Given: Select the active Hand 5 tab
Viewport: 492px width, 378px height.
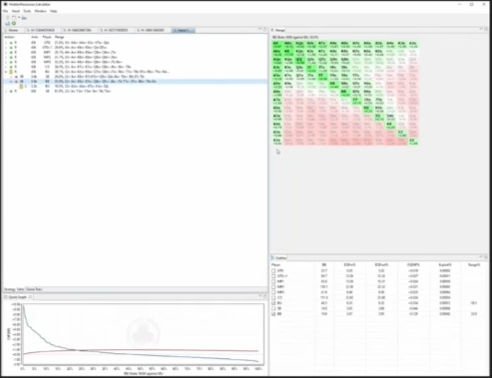Looking at the screenshot, I should pyautogui.click(x=183, y=30).
